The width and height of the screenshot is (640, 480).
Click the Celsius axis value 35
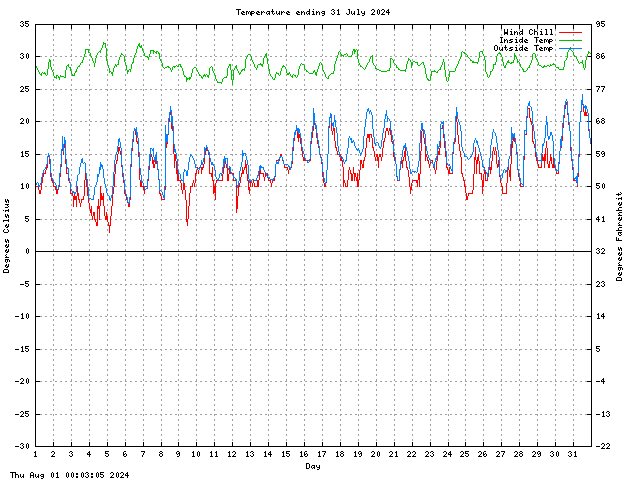[24, 24]
